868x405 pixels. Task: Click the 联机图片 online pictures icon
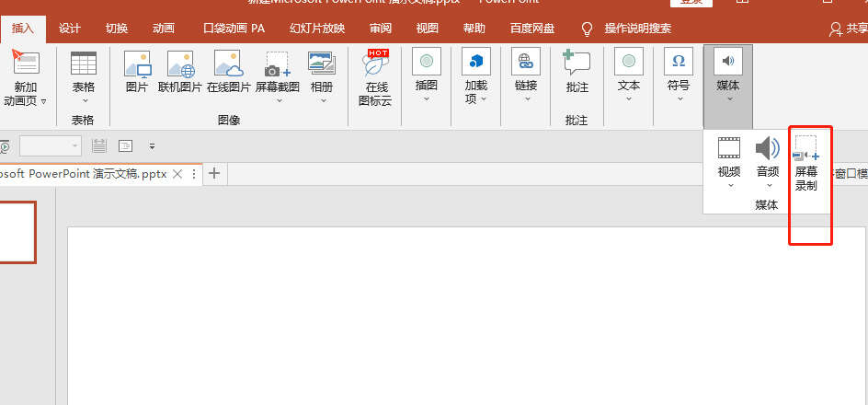(180, 64)
